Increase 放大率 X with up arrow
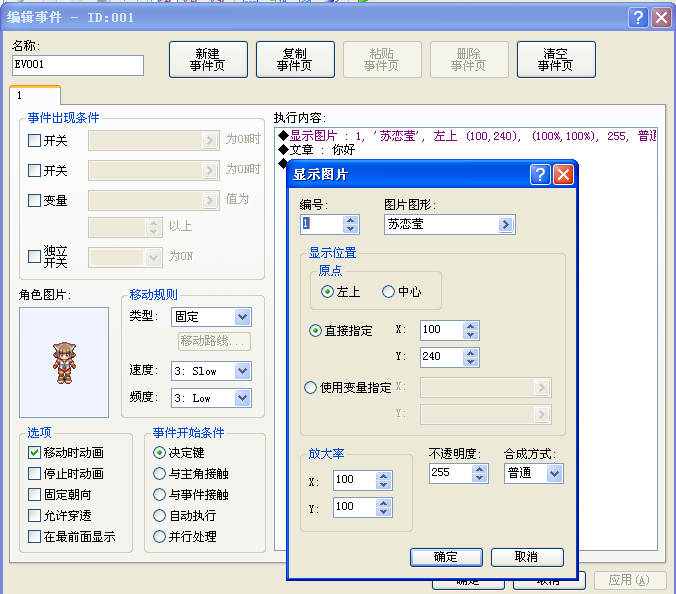676x594 pixels. (383, 476)
